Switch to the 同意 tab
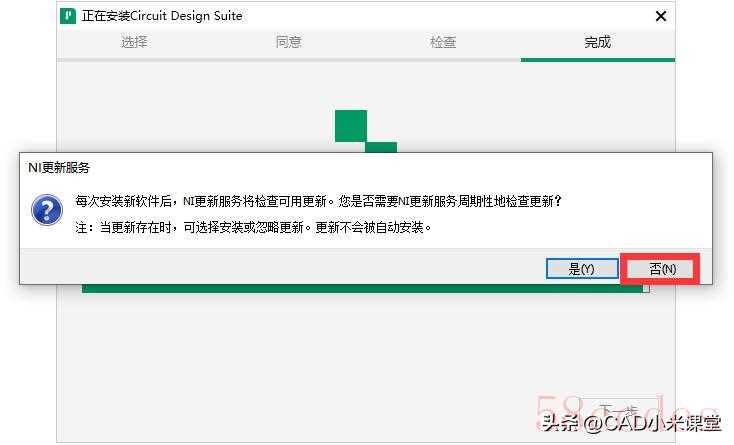Screen dimensions: 734x445 (288, 43)
